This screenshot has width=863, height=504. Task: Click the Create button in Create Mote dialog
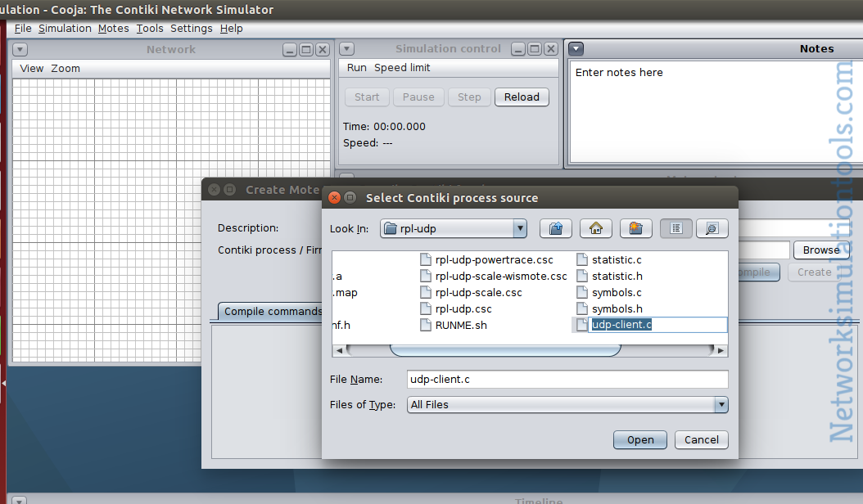[814, 272]
